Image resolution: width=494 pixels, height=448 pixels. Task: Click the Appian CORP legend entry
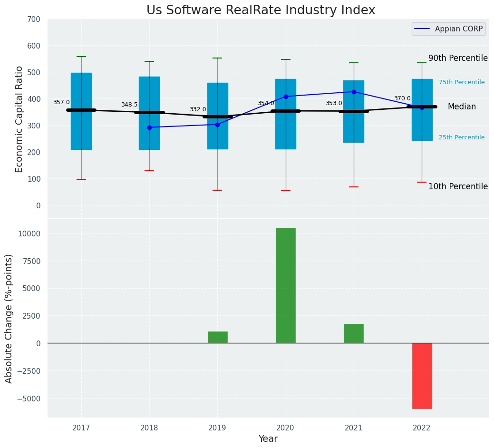click(448, 29)
